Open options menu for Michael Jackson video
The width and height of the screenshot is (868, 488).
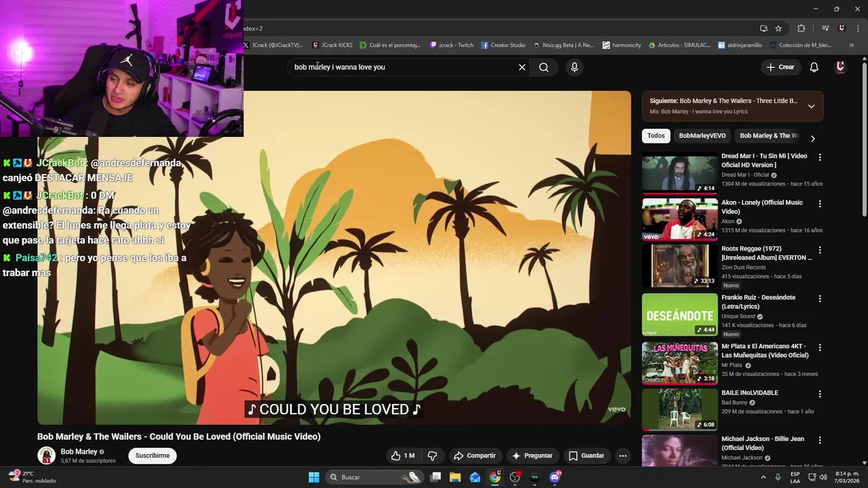(820, 439)
